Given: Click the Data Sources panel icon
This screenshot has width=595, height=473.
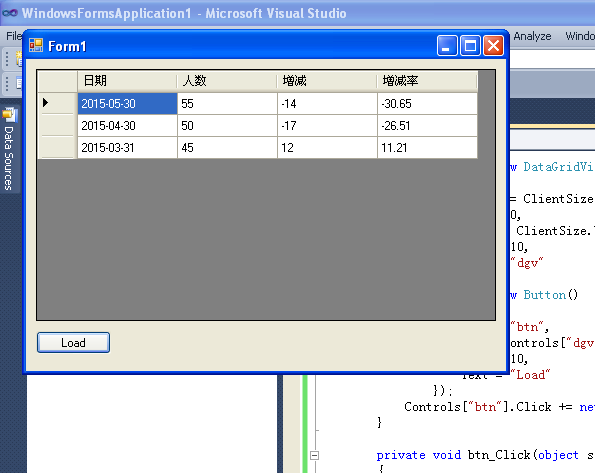Looking at the screenshot, I should tap(10, 115).
